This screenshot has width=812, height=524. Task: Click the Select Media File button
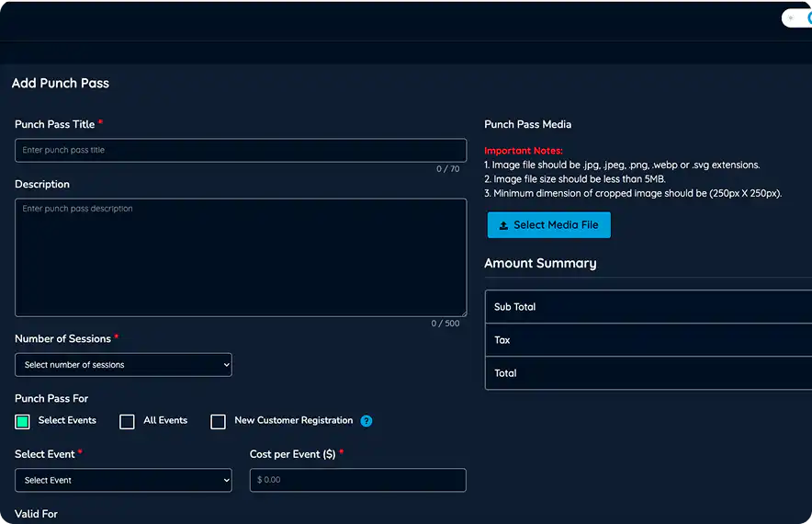click(x=549, y=225)
